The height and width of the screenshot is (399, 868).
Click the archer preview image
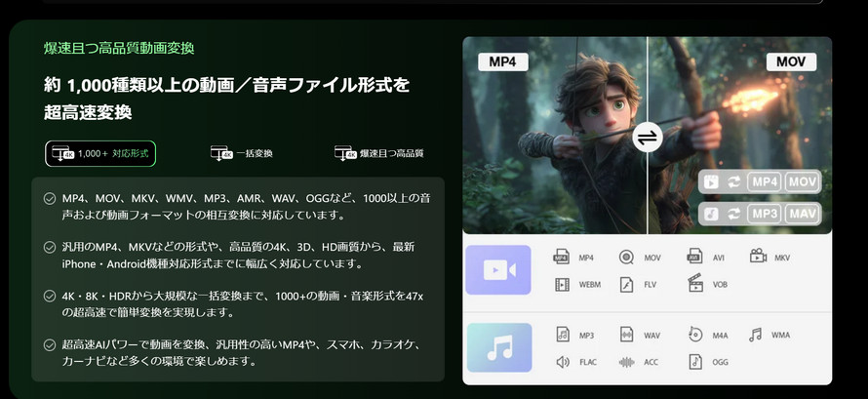pyautogui.click(x=648, y=135)
